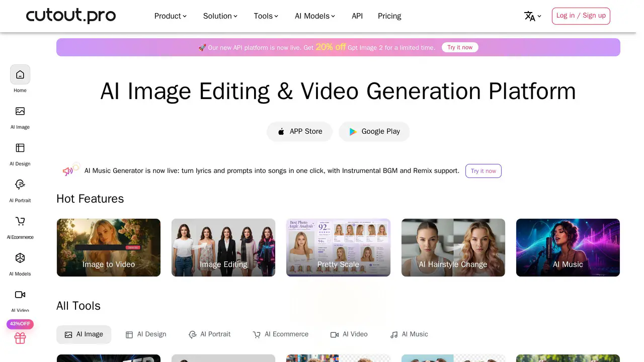This screenshot has height=362, width=644.
Task: Open the AI Music feature card
Action: [568, 247]
